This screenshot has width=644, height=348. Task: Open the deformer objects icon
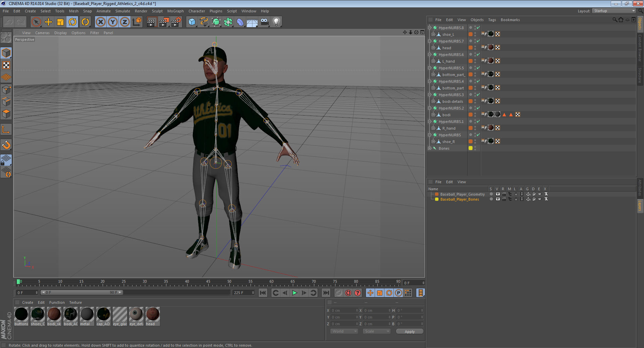click(x=240, y=22)
